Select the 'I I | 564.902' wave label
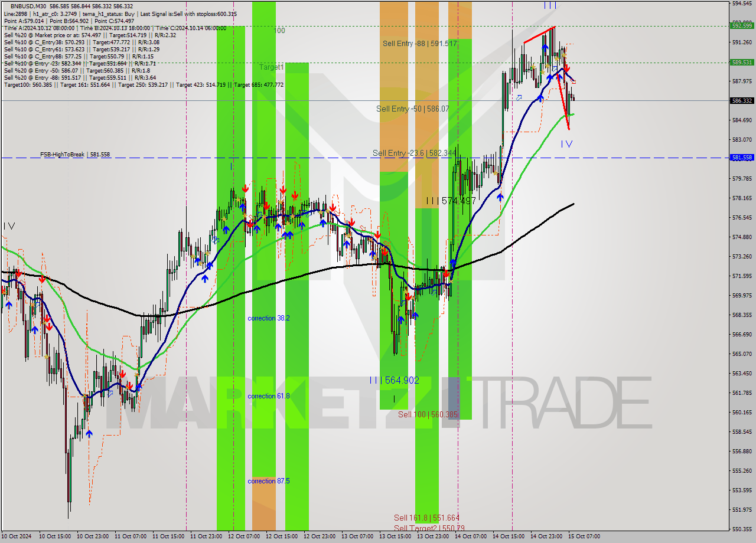756x543 pixels. coord(395,381)
